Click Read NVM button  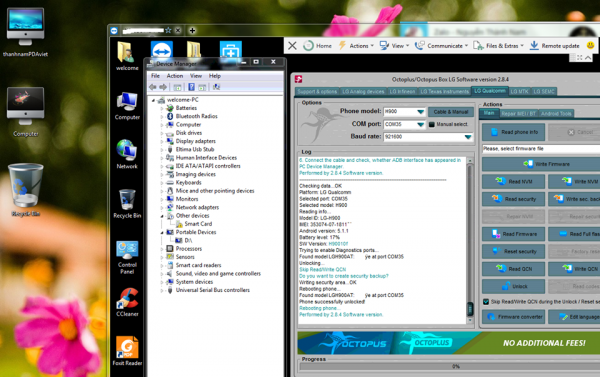(513, 181)
